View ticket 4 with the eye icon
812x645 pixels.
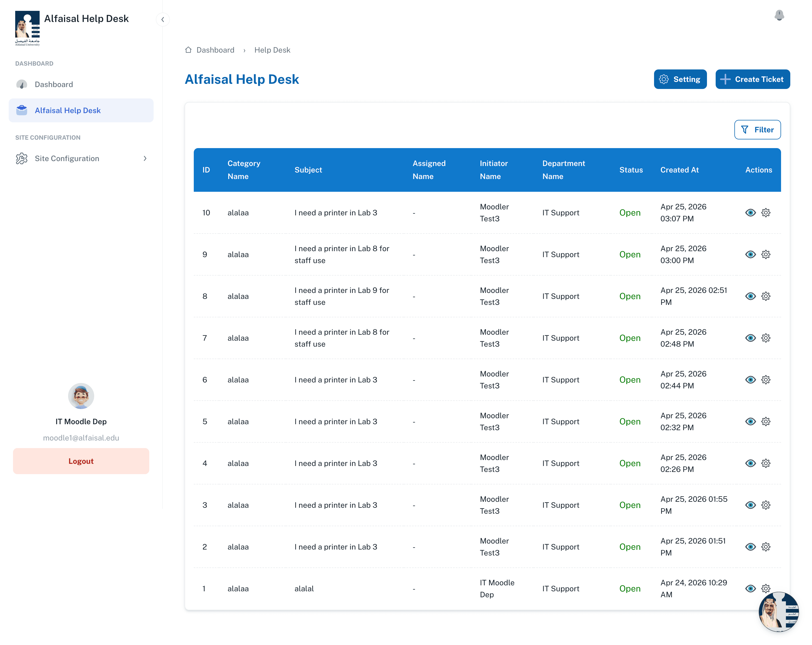[750, 463]
